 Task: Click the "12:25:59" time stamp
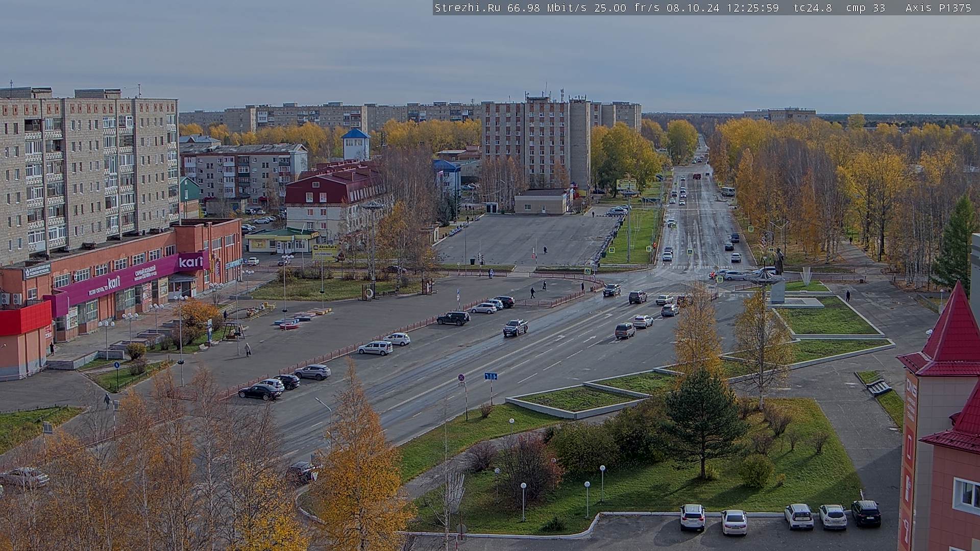click(753, 8)
